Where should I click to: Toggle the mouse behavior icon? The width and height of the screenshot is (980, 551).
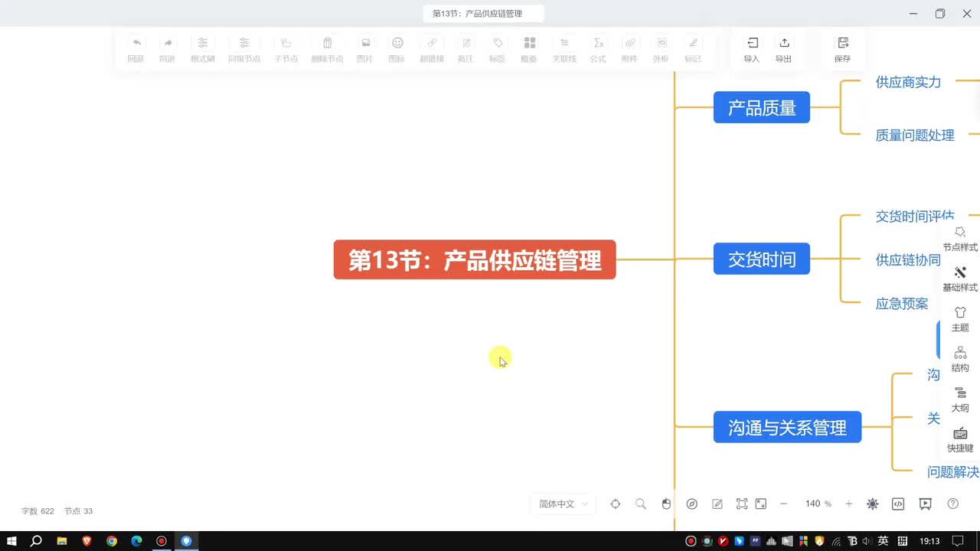[x=666, y=504]
